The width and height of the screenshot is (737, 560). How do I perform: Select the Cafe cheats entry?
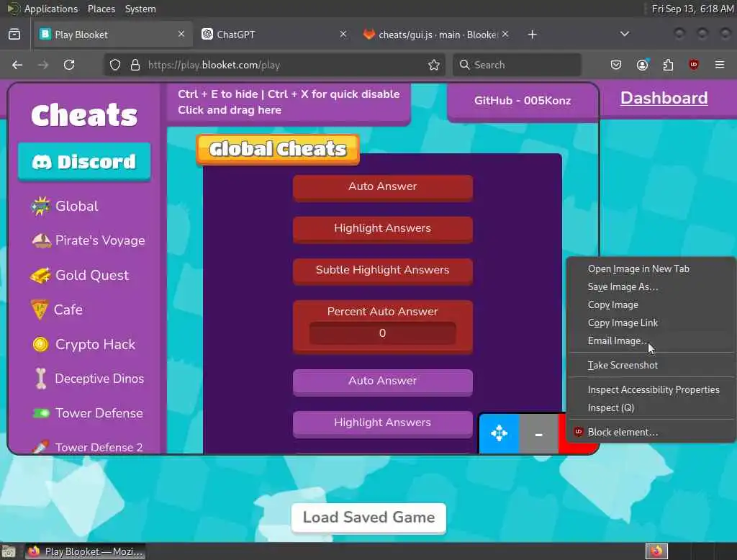[56, 310]
